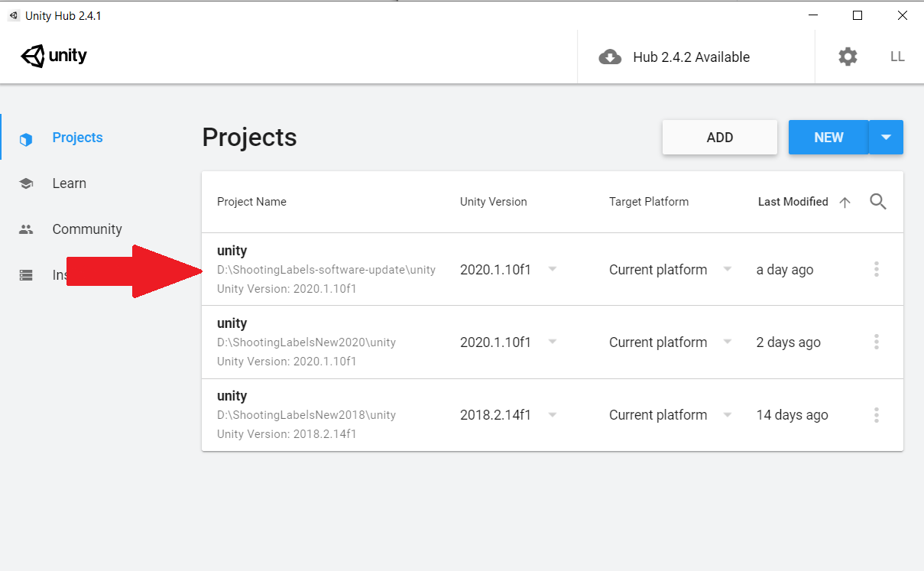Open more options for ShootingLabels-software-update project
Viewport: 924px width, 571px height.
click(x=876, y=269)
